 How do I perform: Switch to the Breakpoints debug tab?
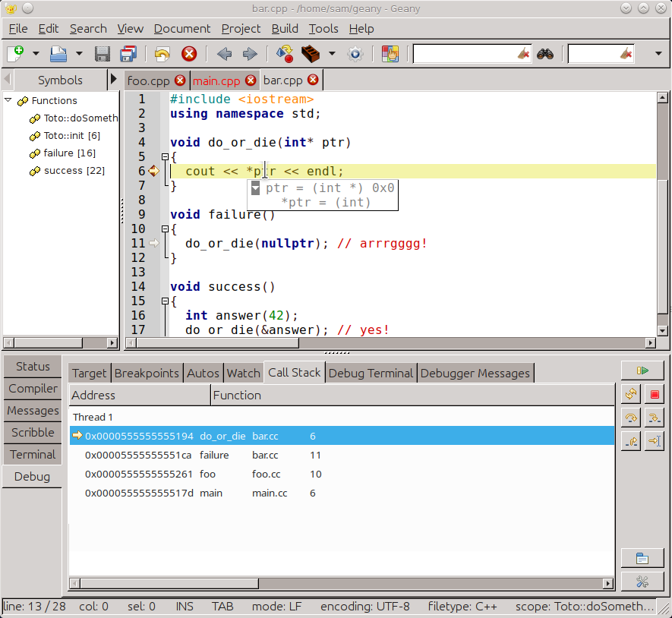tap(147, 373)
